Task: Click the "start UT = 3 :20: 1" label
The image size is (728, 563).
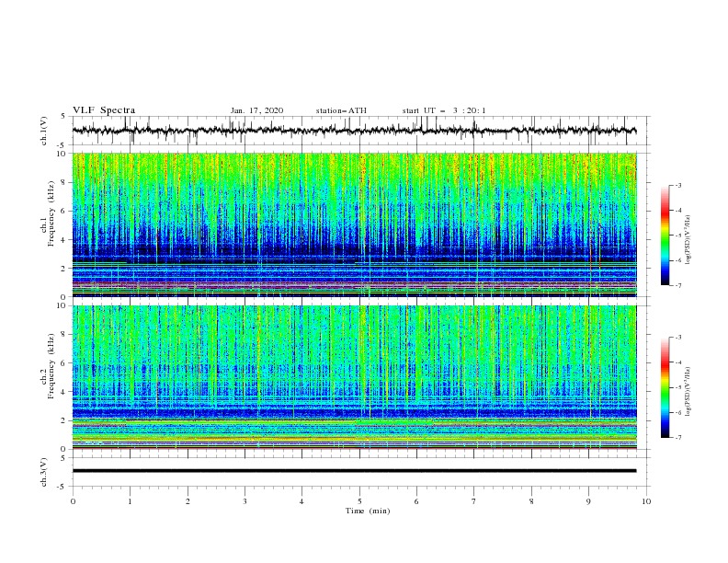Action: tap(444, 110)
